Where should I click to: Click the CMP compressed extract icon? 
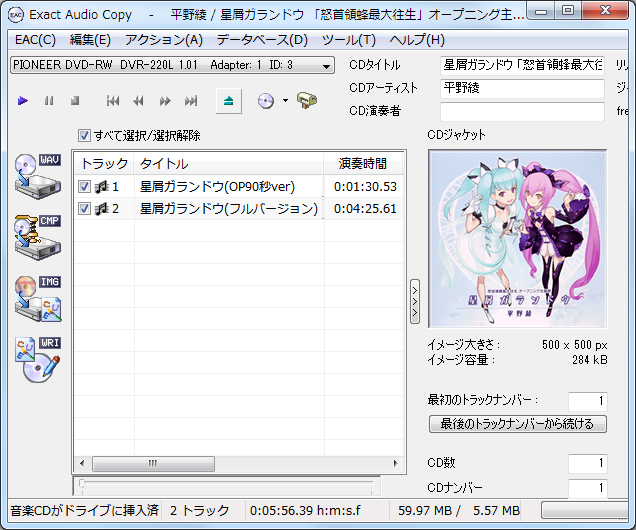pos(38,237)
